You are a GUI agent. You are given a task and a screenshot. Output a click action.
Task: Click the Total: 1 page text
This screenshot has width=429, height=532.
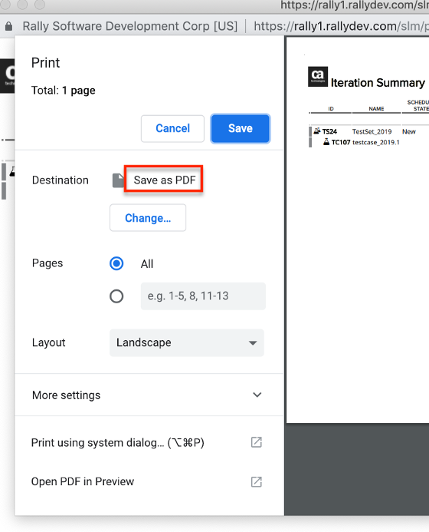point(63,91)
